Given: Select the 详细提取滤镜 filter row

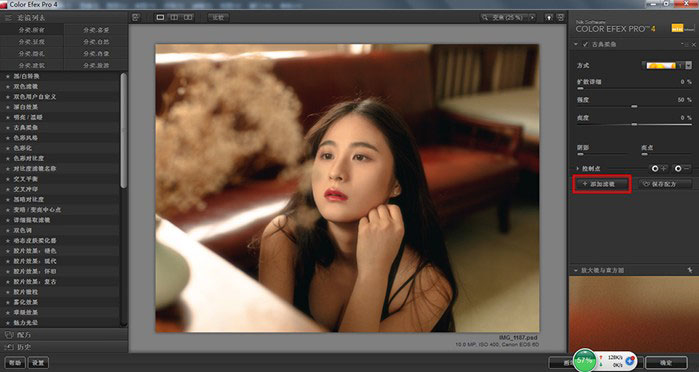Looking at the screenshot, I should point(61,220).
